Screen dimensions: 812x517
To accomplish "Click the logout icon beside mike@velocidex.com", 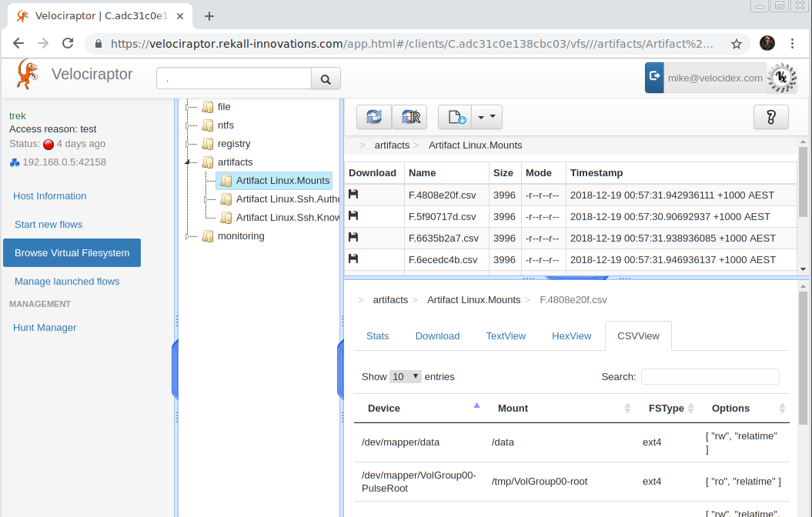I will click(x=654, y=78).
